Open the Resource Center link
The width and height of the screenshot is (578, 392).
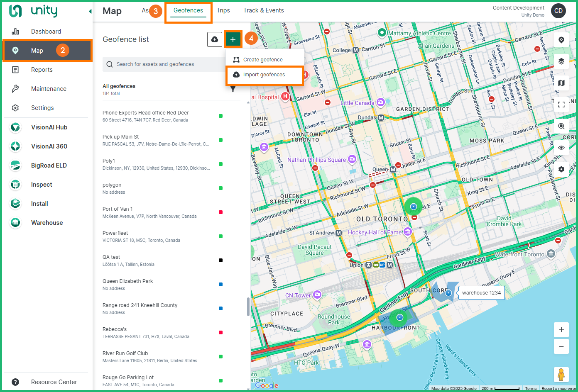coord(54,382)
